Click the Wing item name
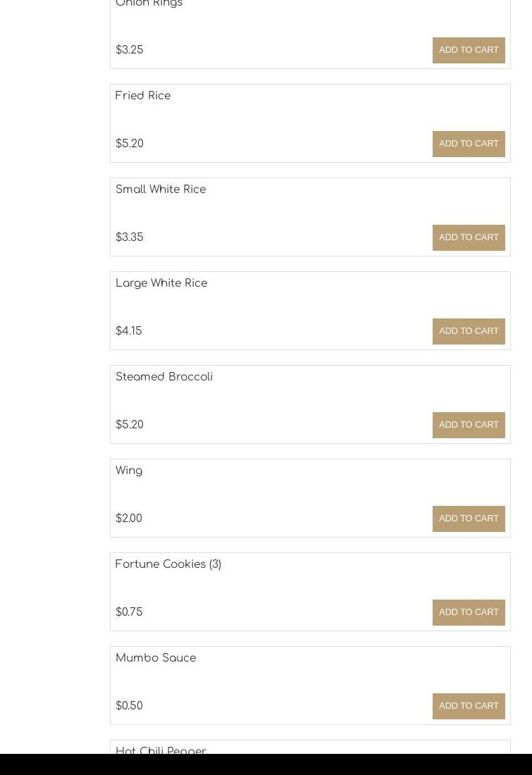 point(129,471)
